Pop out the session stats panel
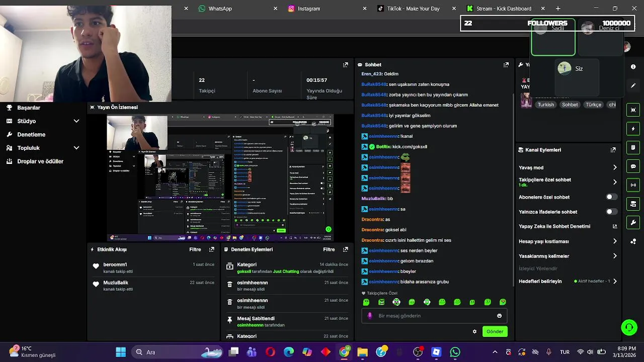 pyautogui.click(x=345, y=65)
